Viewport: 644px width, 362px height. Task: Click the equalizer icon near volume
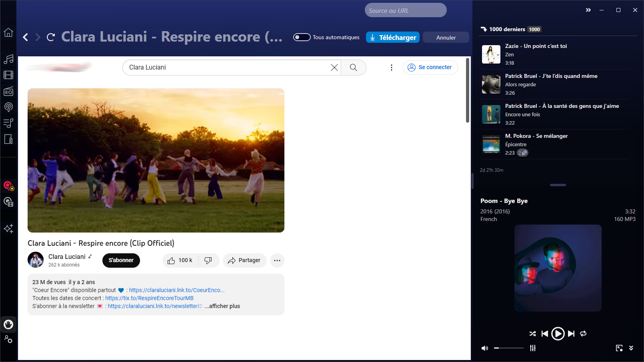(533, 348)
